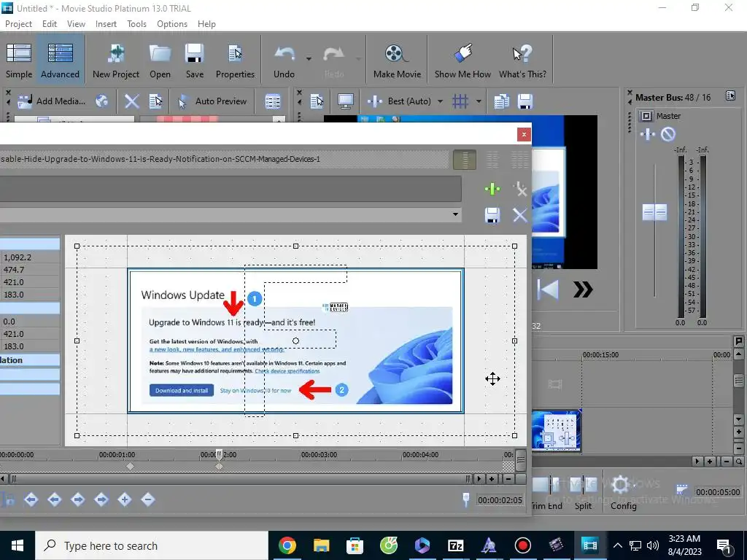Viewport: 747px width, 560px height.
Task: Start a New Project from toolbar
Action: [116, 60]
